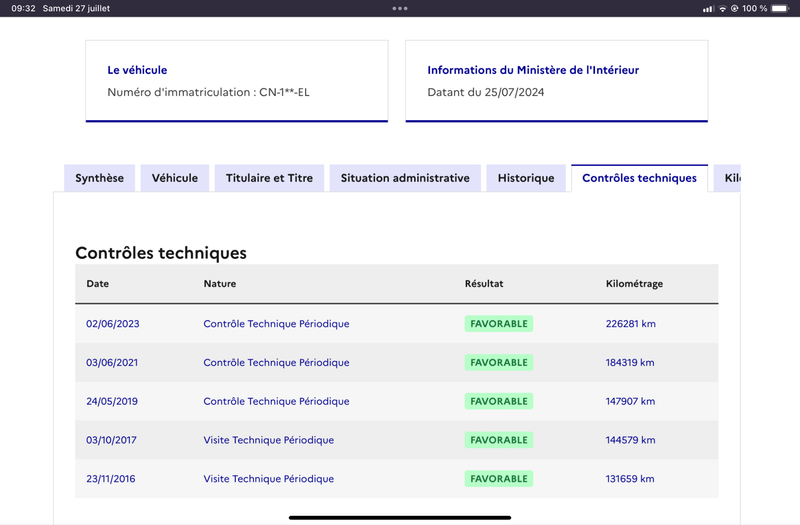Click the Kilométrage column header
This screenshot has height=525, width=800.
634,284
